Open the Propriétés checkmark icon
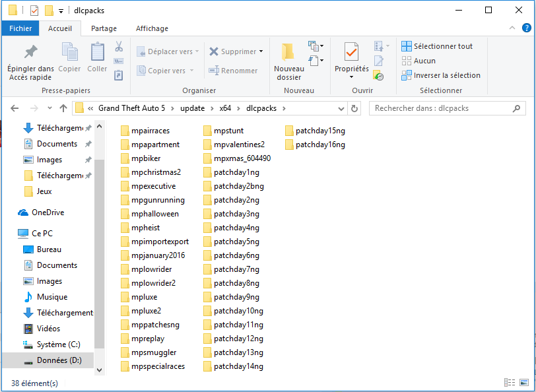The width and height of the screenshot is (536, 392). pos(351,52)
